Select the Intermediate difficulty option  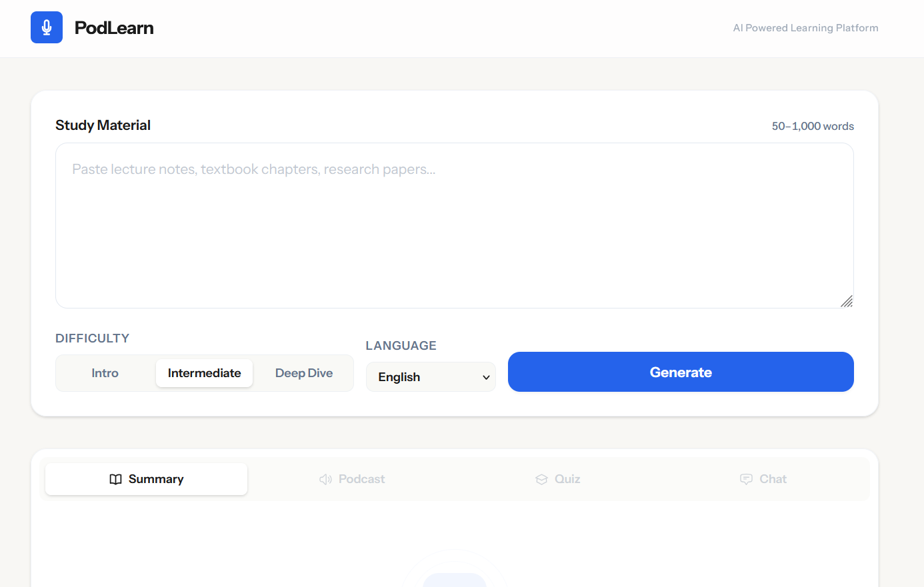[204, 373]
